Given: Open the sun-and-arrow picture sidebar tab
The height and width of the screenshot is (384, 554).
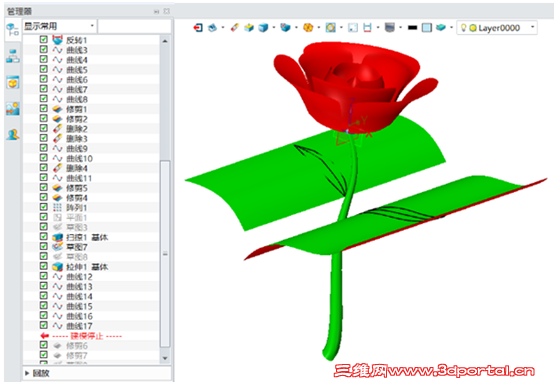Looking at the screenshot, I should pos(13,109).
